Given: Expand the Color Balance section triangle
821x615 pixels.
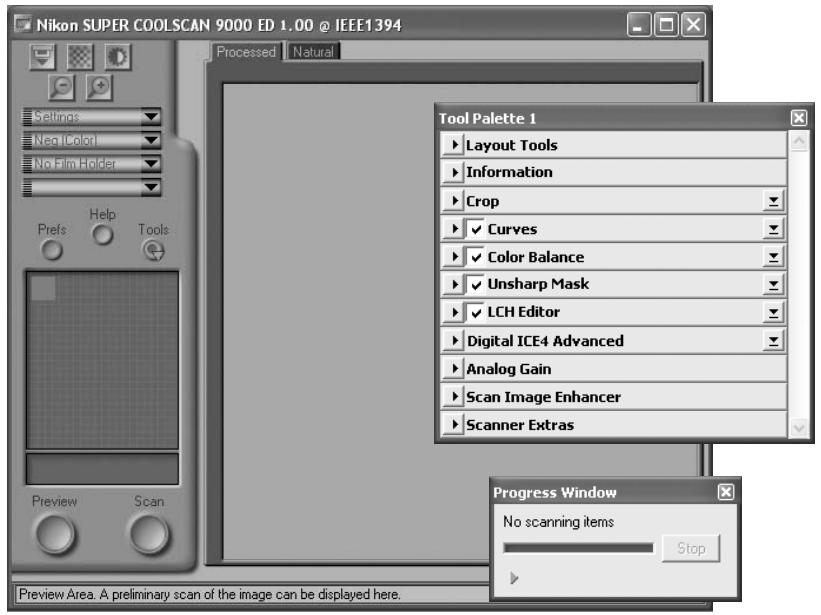Looking at the screenshot, I should (x=454, y=256).
